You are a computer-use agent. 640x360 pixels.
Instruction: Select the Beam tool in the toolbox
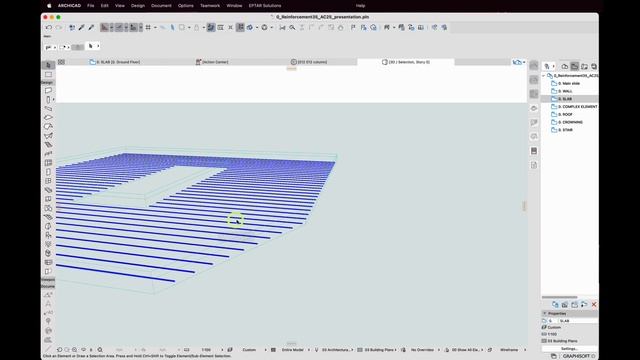pyautogui.click(x=48, y=109)
